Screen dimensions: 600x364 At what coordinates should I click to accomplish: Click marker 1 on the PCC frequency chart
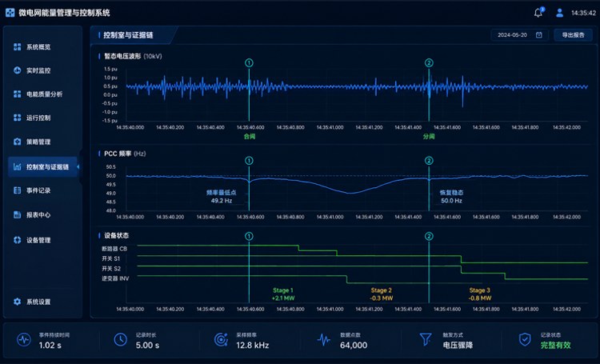pyautogui.click(x=249, y=161)
